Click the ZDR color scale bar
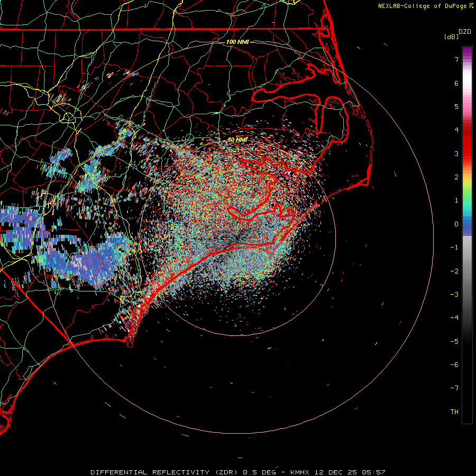 coord(467,235)
